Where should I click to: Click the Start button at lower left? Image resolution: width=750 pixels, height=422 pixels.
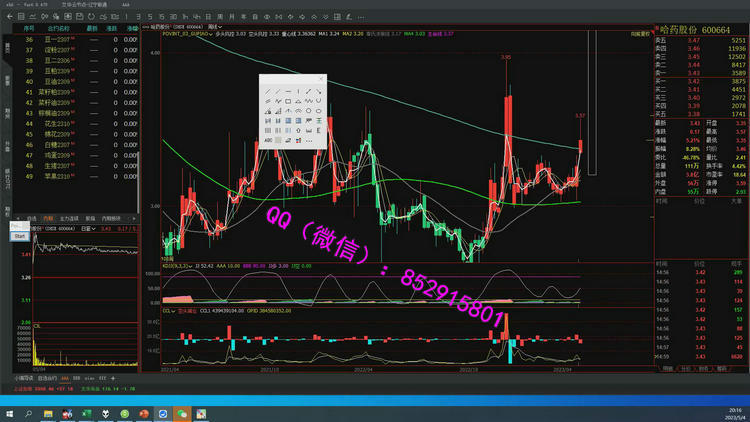point(19,235)
